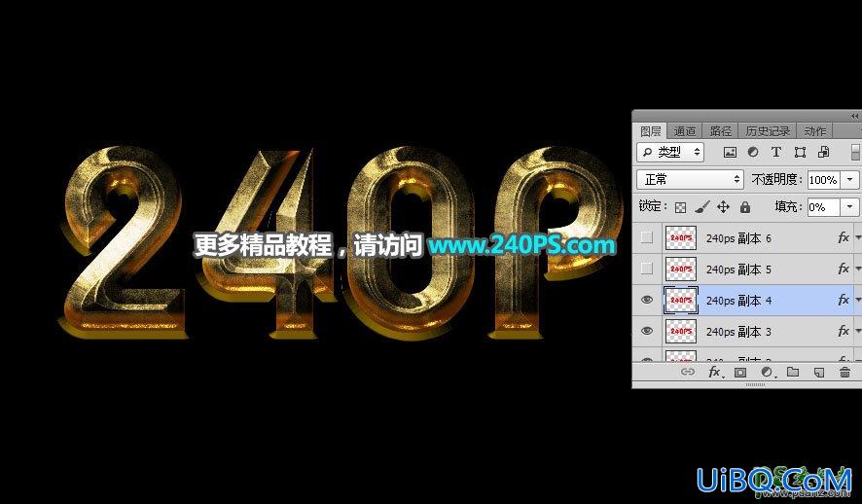862x504 pixels.
Task: Switch to the 图层 (Layers) tab
Action: [650, 131]
